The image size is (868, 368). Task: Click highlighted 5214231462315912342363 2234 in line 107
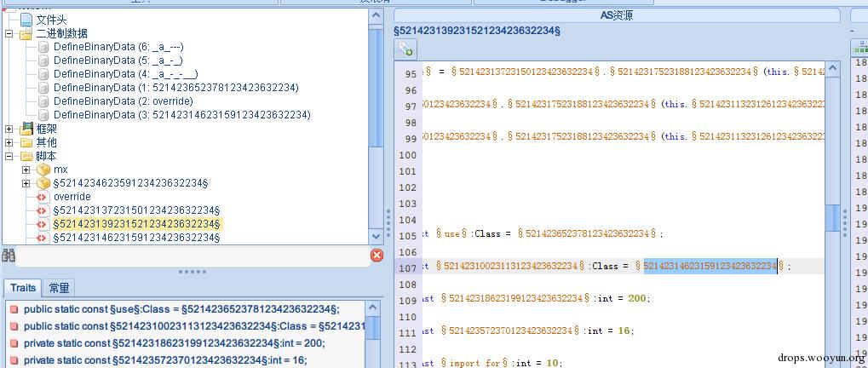[x=710, y=266]
